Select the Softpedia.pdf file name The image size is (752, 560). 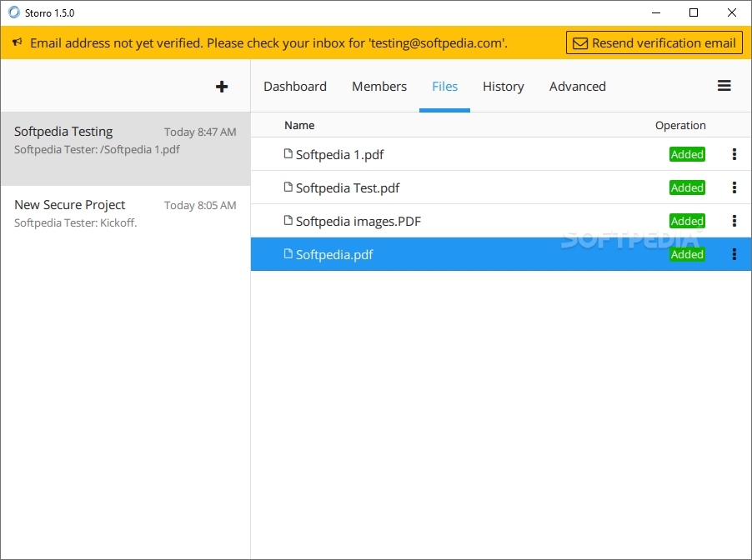pyautogui.click(x=334, y=255)
